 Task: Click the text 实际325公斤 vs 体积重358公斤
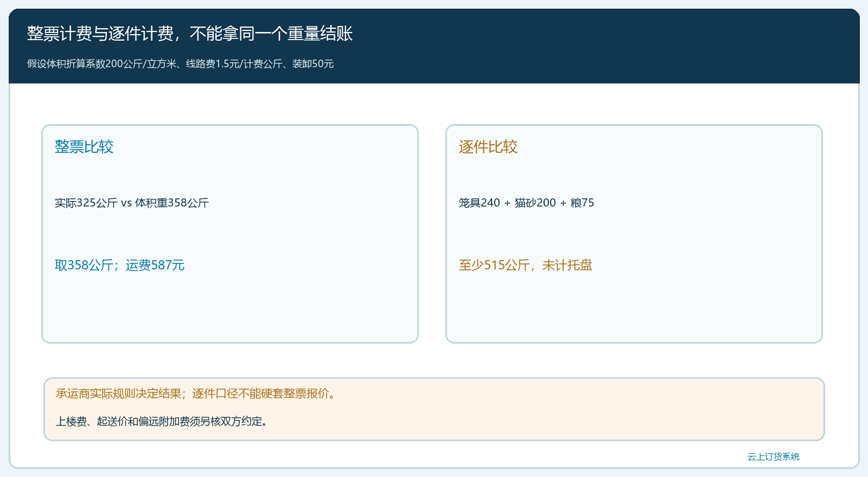click(x=132, y=203)
